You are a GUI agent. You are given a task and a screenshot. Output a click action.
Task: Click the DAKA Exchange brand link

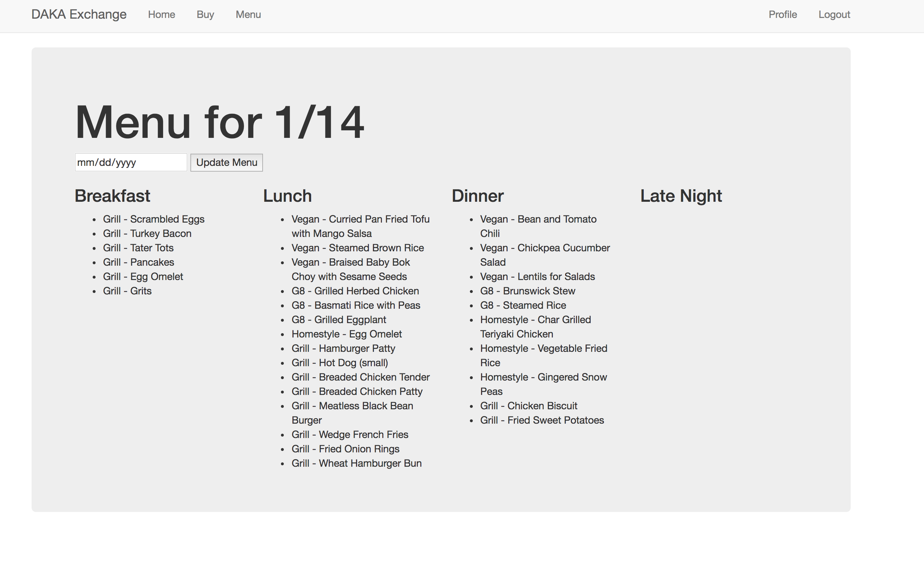pyautogui.click(x=79, y=14)
